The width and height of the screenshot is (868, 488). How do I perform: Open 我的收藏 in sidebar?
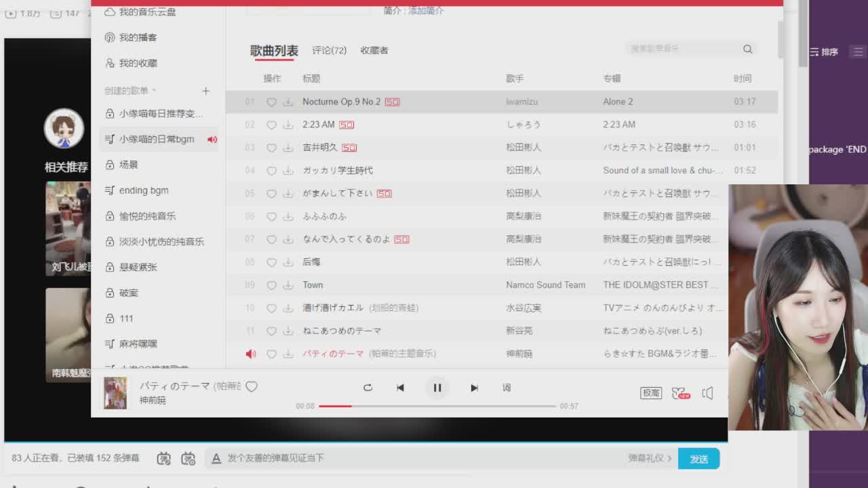coord(131,63)
